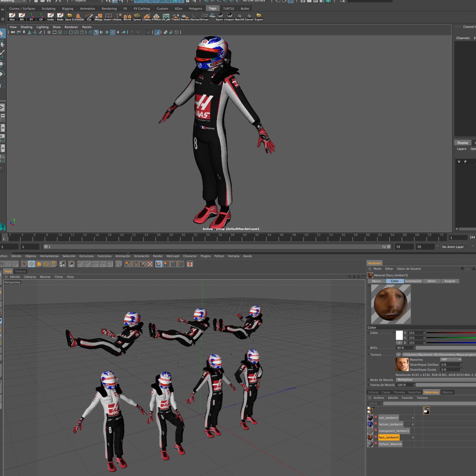Click the globe icon in BodyPaint toolbar
Viewport: 476px width, 476px height.
point(190,264)
